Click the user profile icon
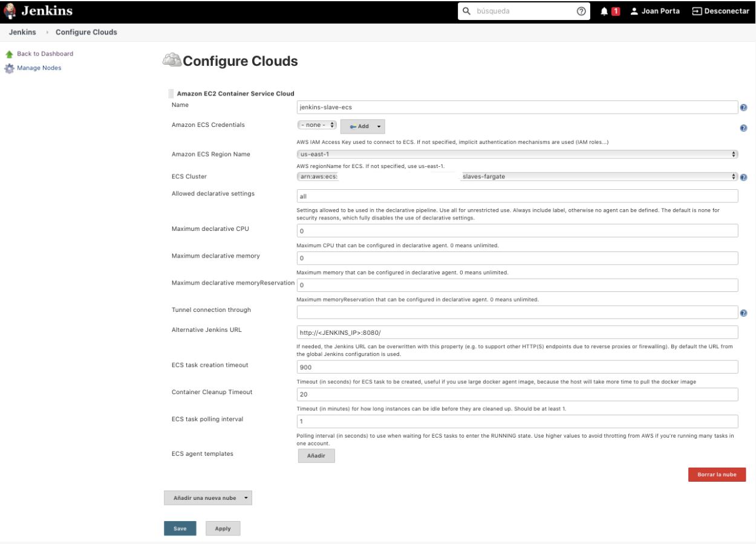 click(x=634, y=11)
